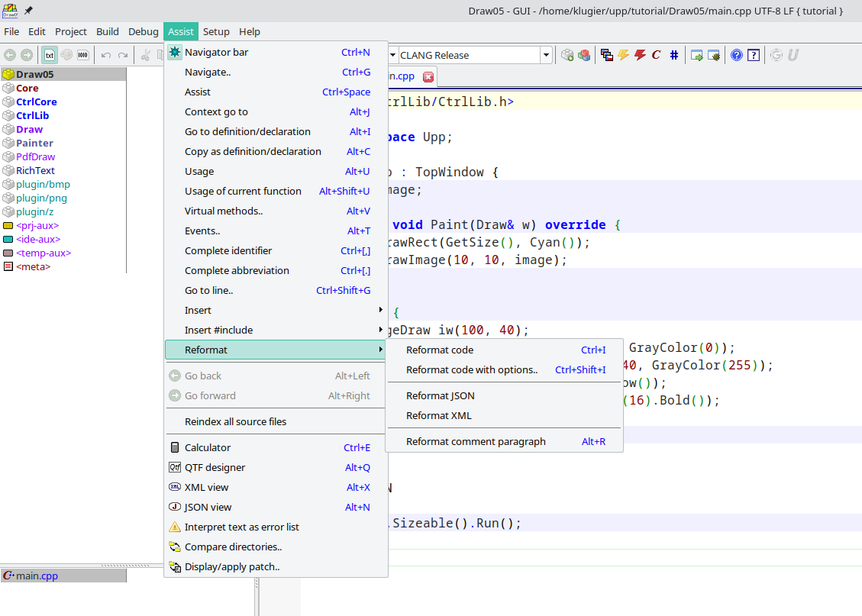Screen dimensions: 862x616
Task: Click the red C compile file icon
Action: click(x=656, y=55)
